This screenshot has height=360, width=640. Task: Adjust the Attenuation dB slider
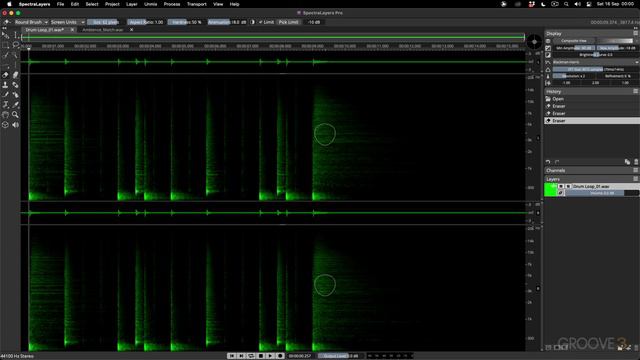coord(227,22)
